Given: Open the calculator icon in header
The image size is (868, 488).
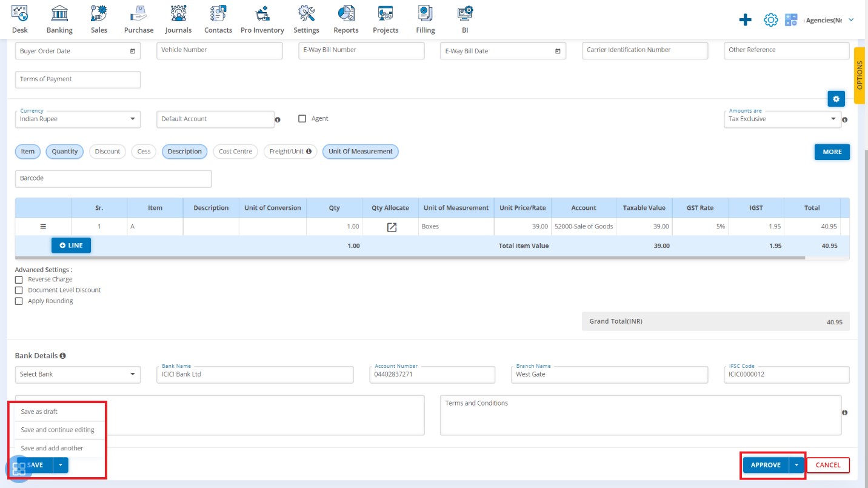Looking at the screenshot, I should coord(791,20).
